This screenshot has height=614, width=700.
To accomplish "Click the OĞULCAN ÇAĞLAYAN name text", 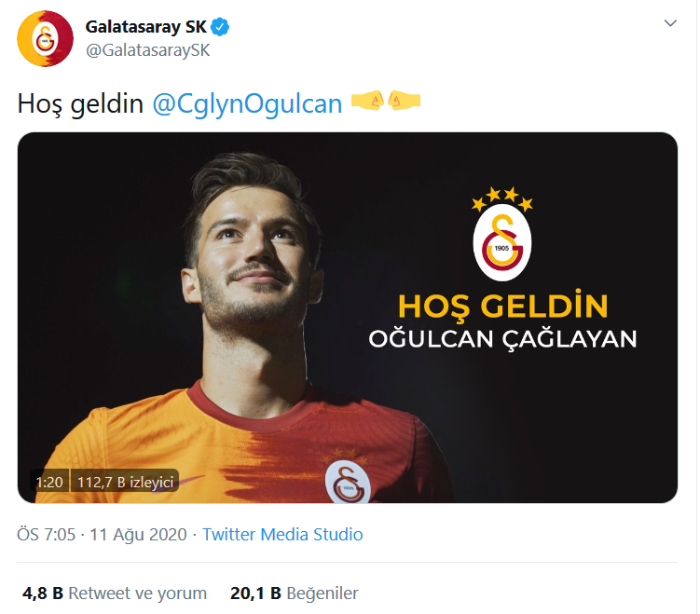I will [x=502, y=339].
